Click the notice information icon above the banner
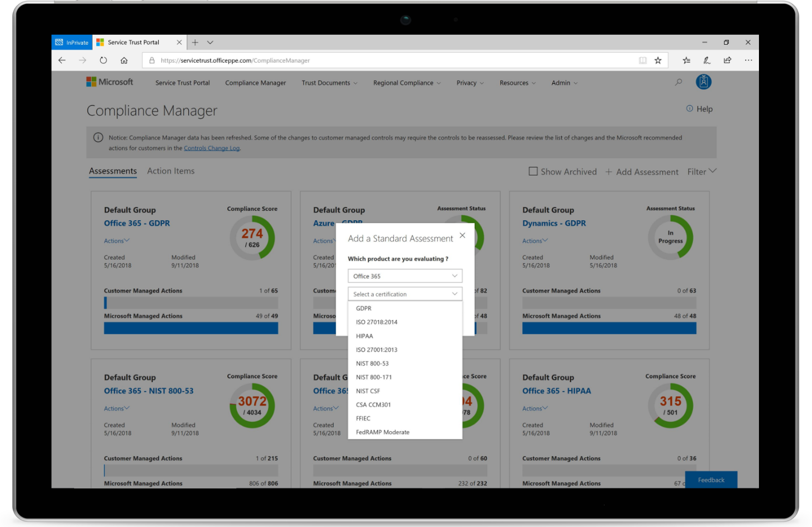This screenshot has height=527, width=812. [98, 137]
